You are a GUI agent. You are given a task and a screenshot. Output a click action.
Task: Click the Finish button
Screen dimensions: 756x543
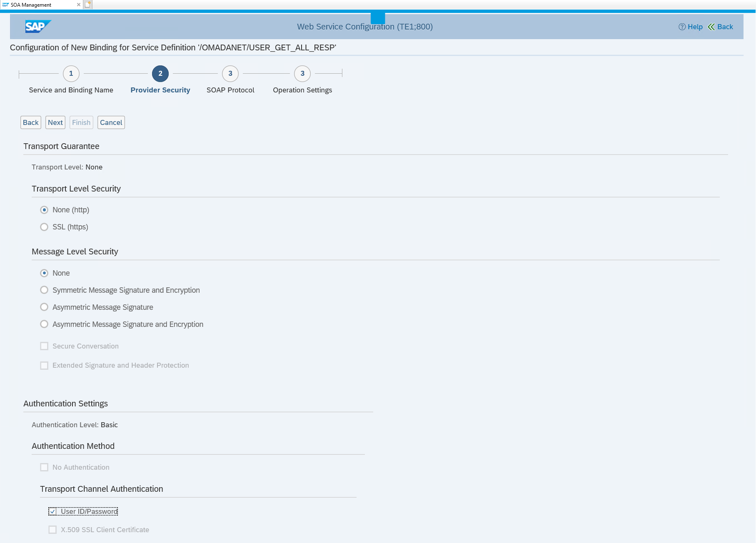coord(81,122)
